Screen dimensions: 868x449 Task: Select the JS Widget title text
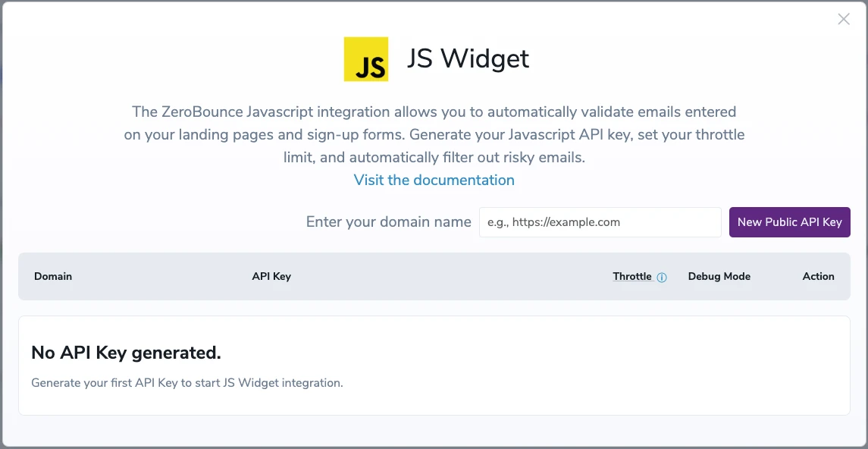[467, 58]
